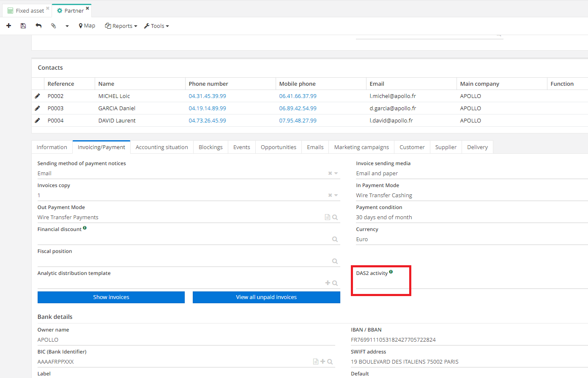Expand the Reports dropdown menu
The image size is (588, 378).
[x=121, y=26]
